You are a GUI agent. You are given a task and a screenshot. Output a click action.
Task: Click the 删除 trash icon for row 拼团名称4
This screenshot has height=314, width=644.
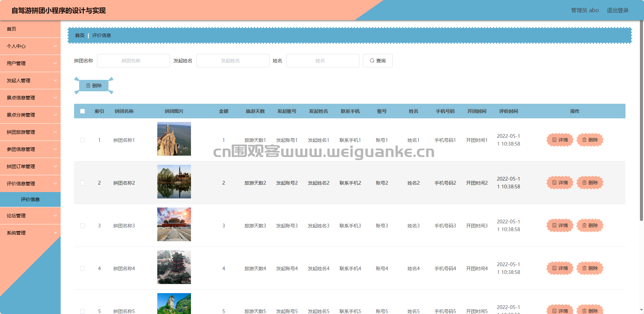[584, 268]
